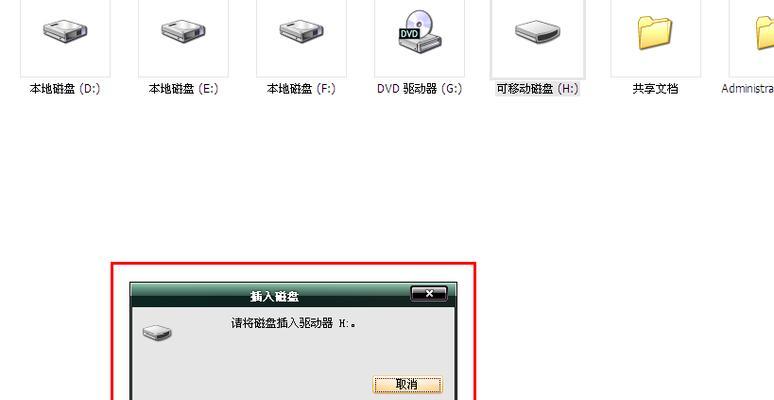The width and height of the screenshot is (774, 400).
Task: Click the 取消 button in the dialog
Action: tap(407, 384)
